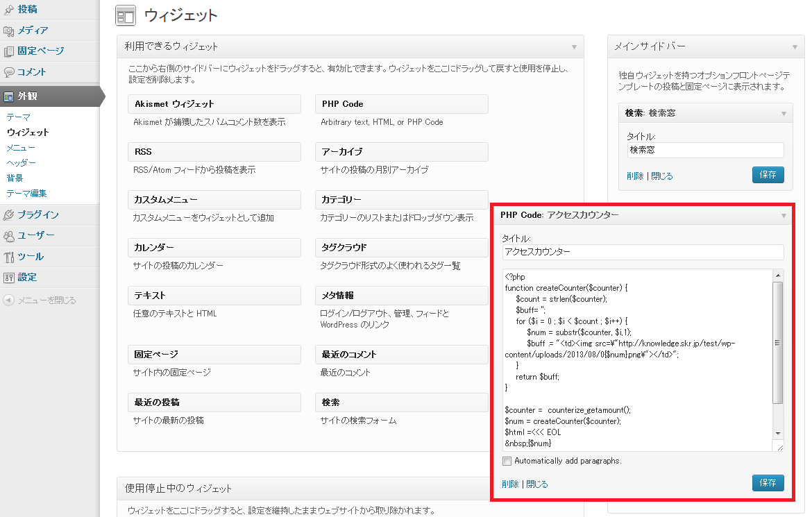Collapse the メインサイドバー panel arrow
812x517 pixels.
(x=794, y=47)
